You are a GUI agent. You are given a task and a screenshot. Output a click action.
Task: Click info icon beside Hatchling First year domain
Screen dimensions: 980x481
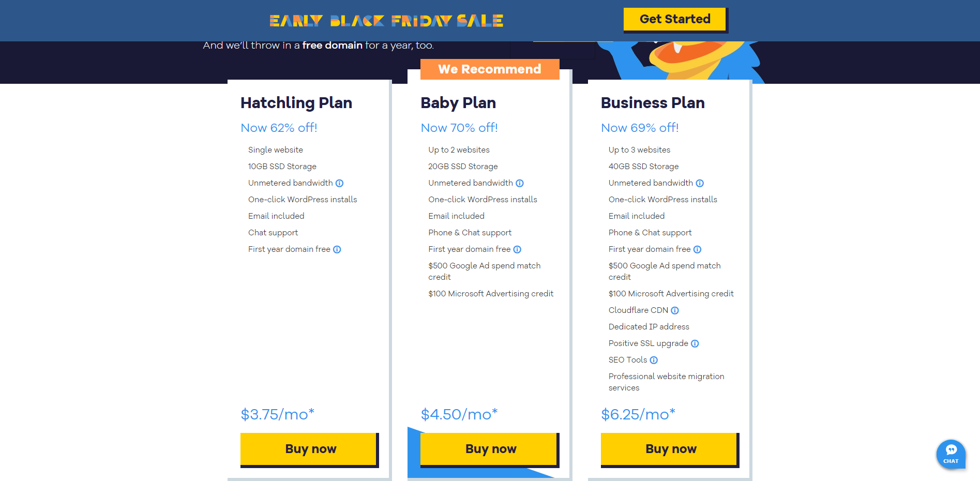click(337, 249)
